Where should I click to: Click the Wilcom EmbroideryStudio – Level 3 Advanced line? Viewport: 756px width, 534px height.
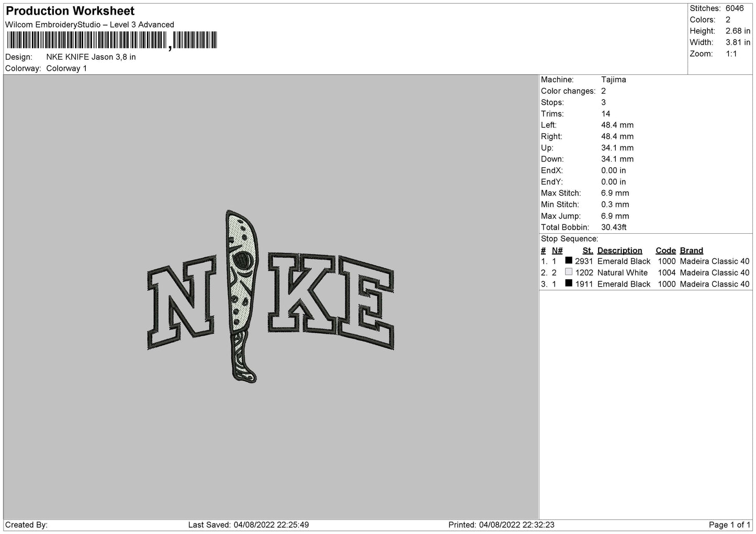pyautogui.click(x=89, y=25)
